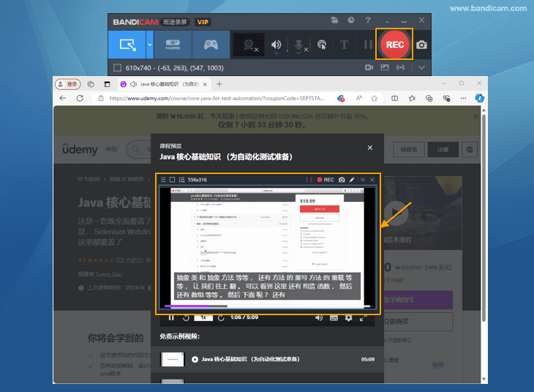Add this page to favorites star
Screen dimensions: 534x392
375,98
